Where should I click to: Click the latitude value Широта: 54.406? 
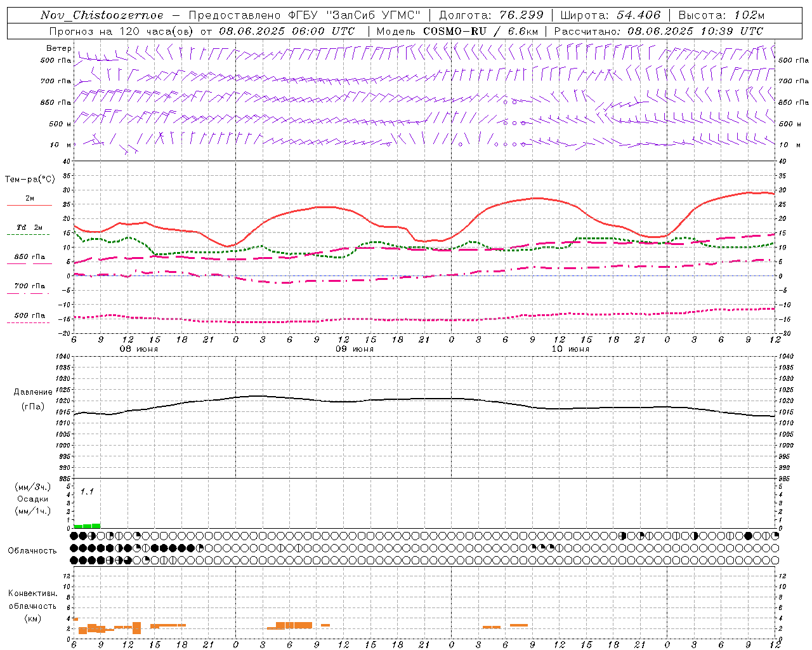(x=610, y=15)
